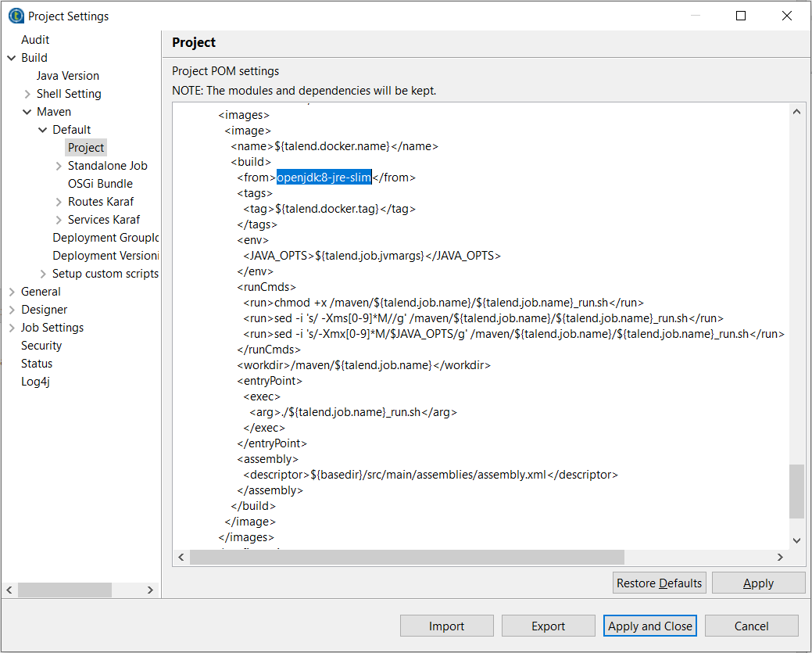Click the Apply button
This screenshot has width=812, height=653.
pos(758,583)
